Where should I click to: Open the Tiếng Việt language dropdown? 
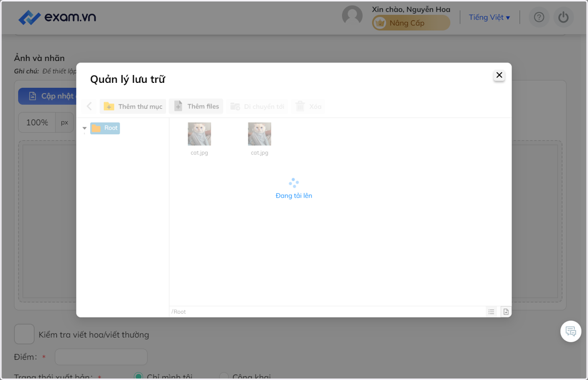490,18
